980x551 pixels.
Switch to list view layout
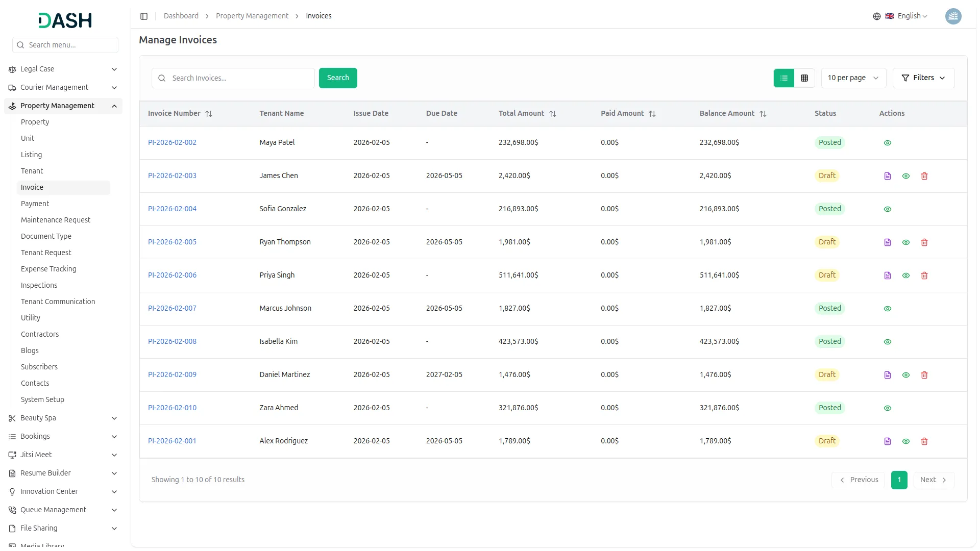[783, 78]
